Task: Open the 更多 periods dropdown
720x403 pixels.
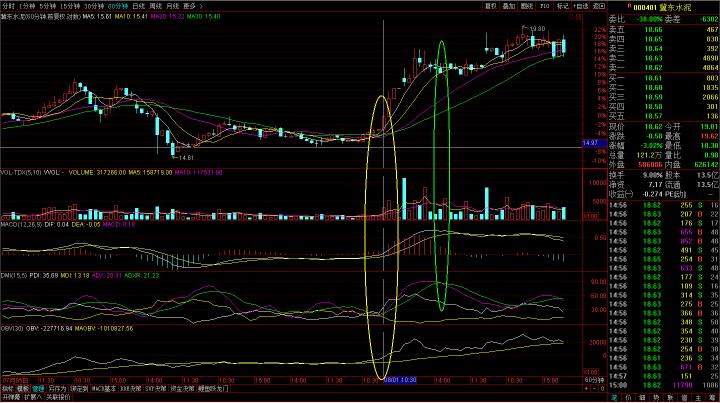Action: [192, 6]
